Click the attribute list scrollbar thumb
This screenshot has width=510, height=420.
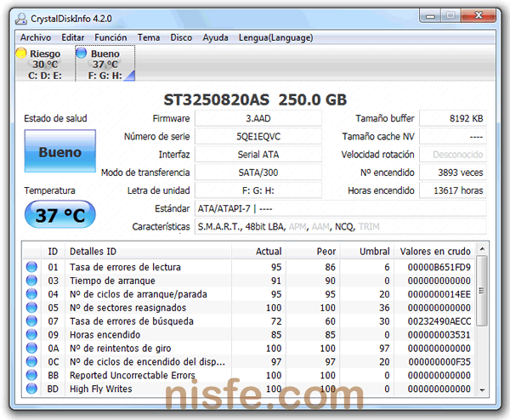point(482,291)
